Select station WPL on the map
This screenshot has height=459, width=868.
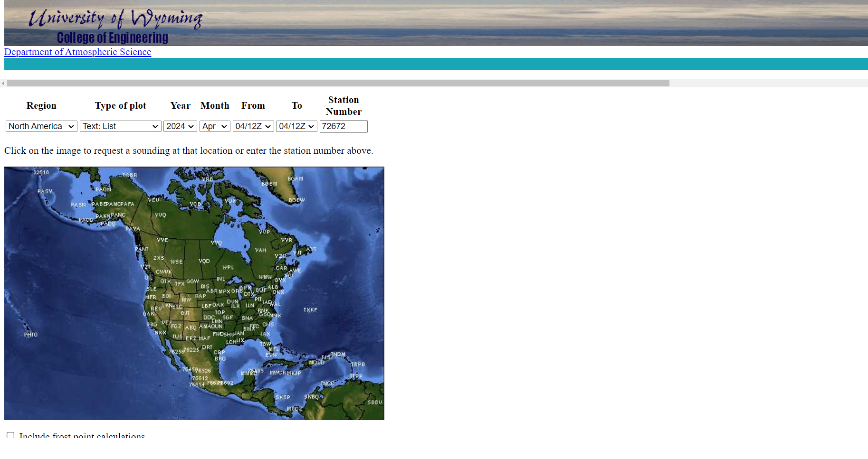click(x=228, y=268)
